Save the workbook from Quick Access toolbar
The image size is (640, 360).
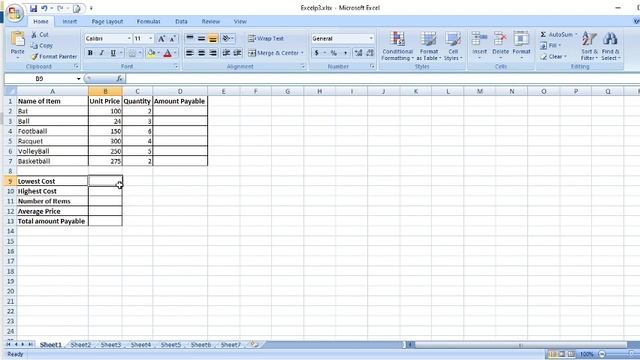[33, 8]
